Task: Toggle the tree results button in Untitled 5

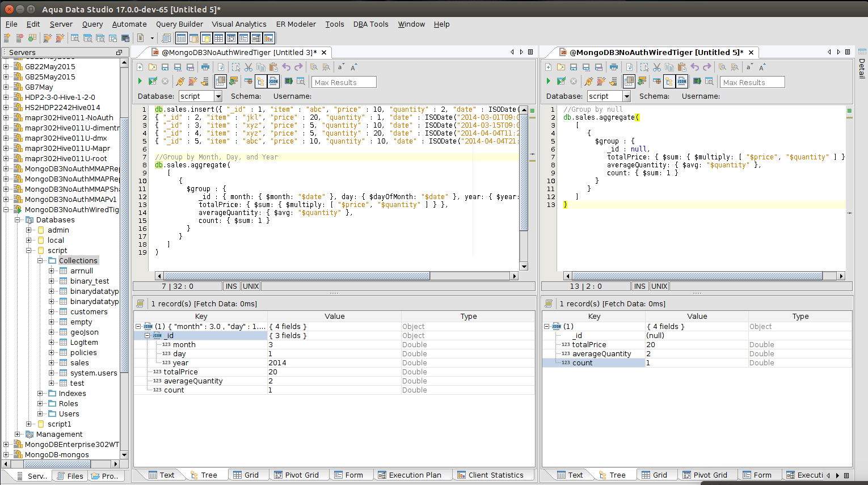Action: 669,81
